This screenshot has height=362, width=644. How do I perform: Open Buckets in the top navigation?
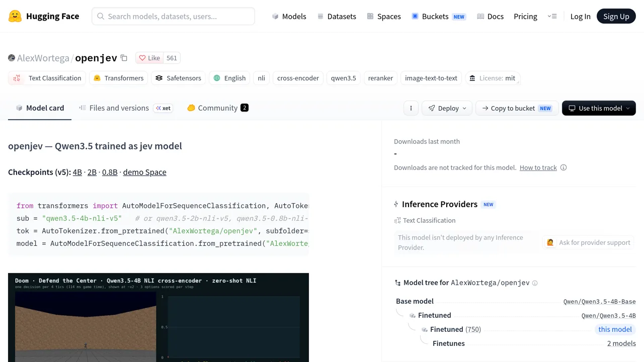click(x=438, y=16)
